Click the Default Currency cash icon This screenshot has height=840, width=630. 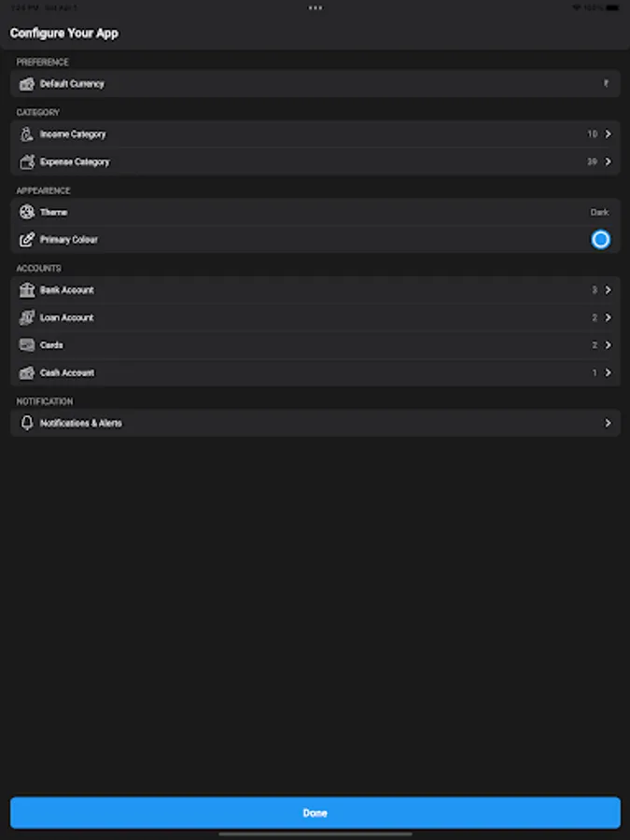click(27, 84)
